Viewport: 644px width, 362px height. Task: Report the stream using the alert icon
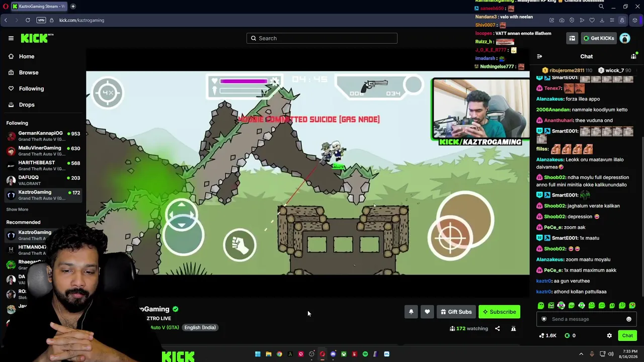click(513, 328)
